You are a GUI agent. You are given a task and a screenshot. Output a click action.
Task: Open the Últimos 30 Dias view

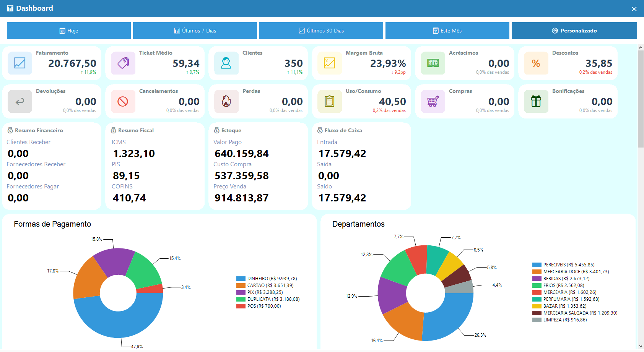click(x=321, y=31)
